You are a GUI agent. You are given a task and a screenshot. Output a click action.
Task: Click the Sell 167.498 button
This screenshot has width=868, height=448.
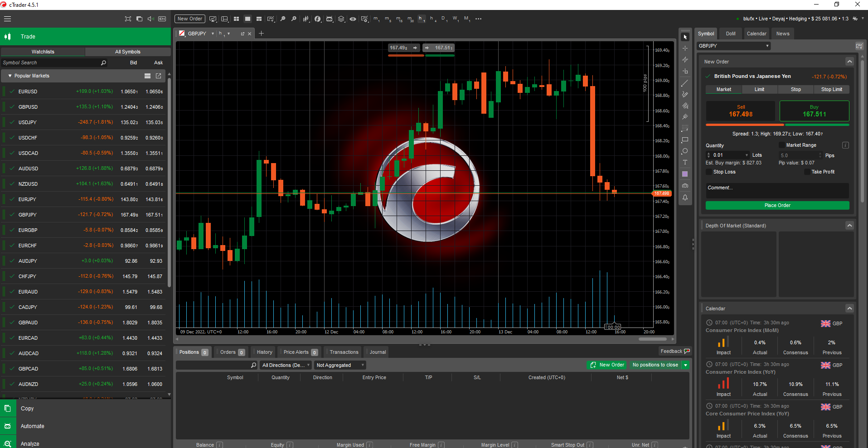pyautogui.click(x=741, y=111)
